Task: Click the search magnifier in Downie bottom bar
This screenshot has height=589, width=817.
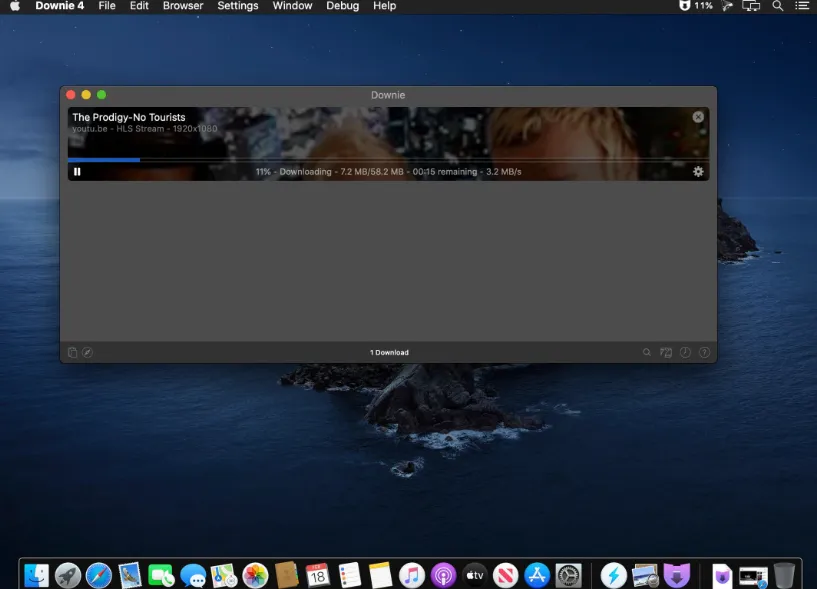Action: pos(647,352)
